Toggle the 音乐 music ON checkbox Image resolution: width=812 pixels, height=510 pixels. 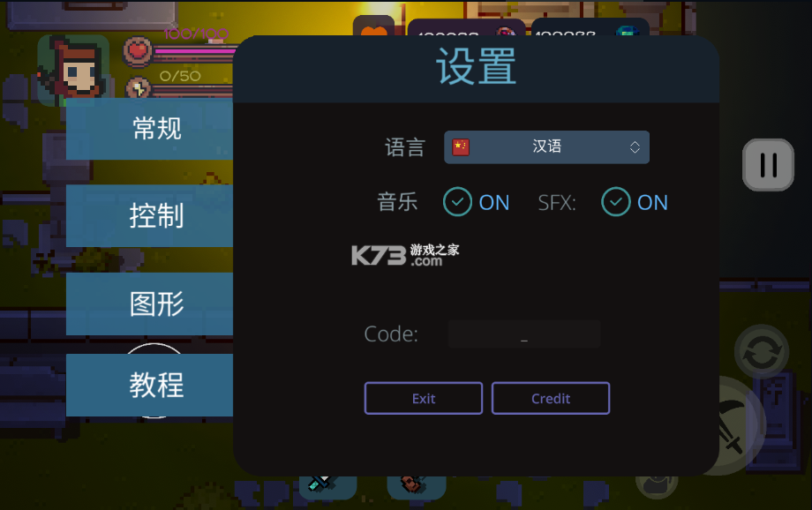pos(457,202)
